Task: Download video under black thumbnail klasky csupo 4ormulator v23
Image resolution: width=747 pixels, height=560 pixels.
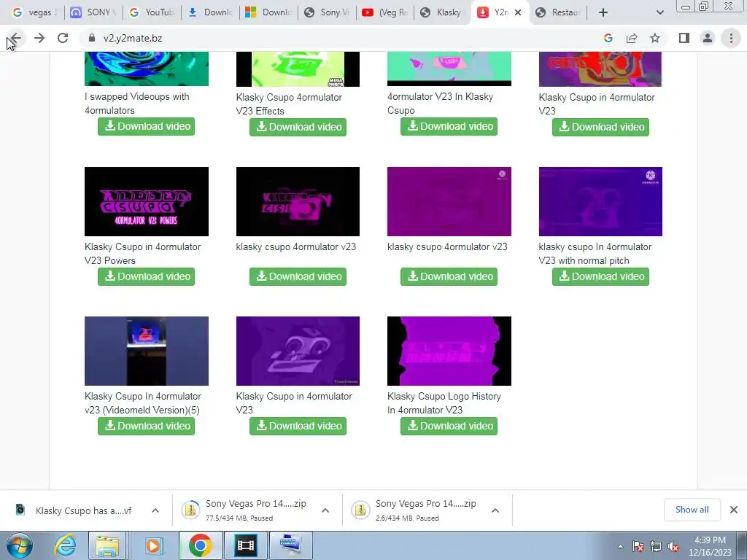Action: [298, 276]
